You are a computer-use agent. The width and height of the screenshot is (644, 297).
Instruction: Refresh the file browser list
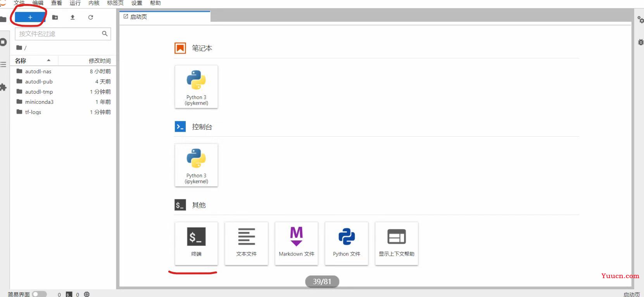pyautogui.click(x=90, y=17)
